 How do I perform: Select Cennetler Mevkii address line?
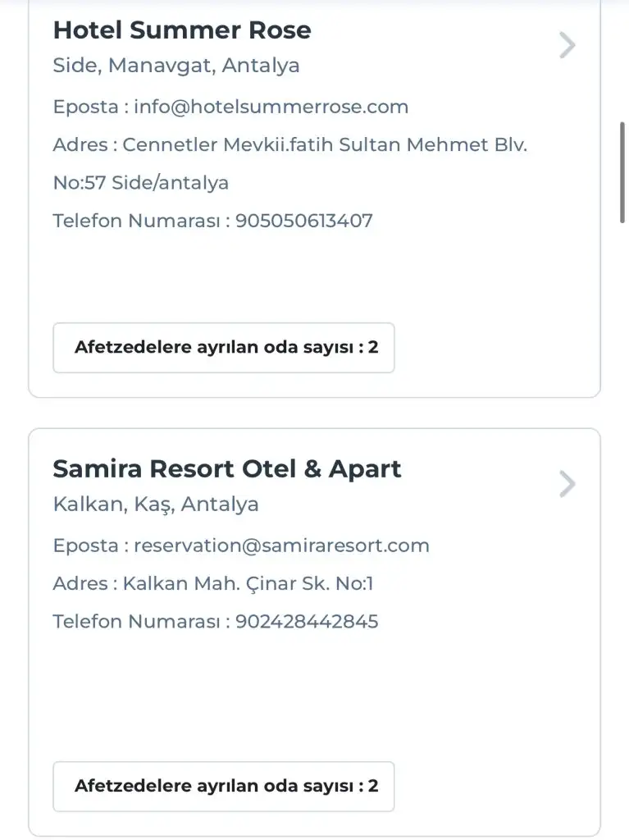coord(324,145)
